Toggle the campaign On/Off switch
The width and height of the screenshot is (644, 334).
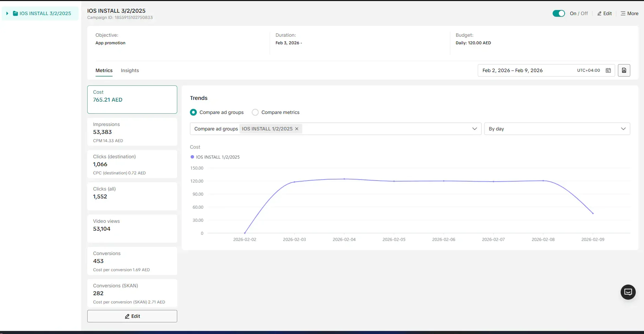[558, 13]
